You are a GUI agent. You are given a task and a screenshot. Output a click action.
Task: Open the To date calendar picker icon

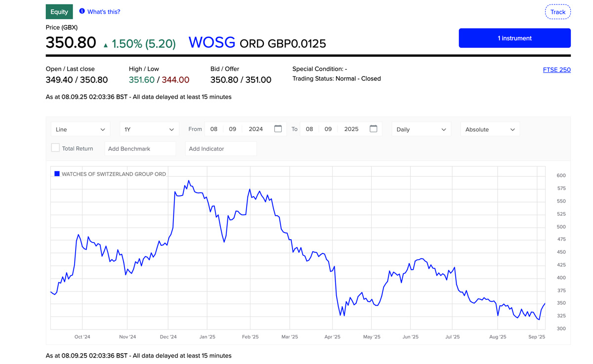coord(374,129)
